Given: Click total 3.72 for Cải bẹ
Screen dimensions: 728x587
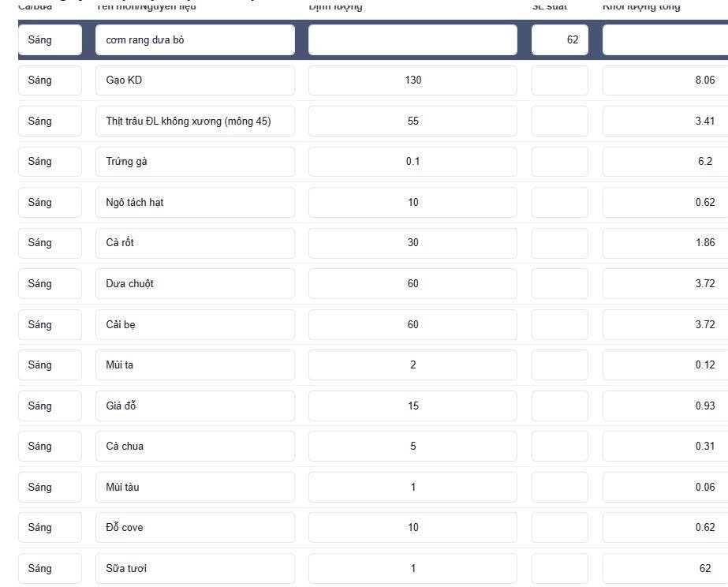Looking at the screenshot, I should pos(666,324).
